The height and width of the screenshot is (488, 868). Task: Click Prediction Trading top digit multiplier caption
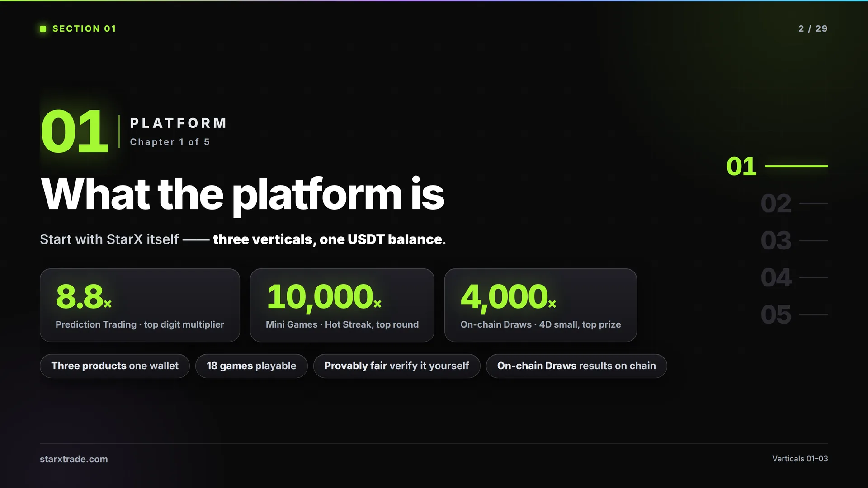(140, 324)
